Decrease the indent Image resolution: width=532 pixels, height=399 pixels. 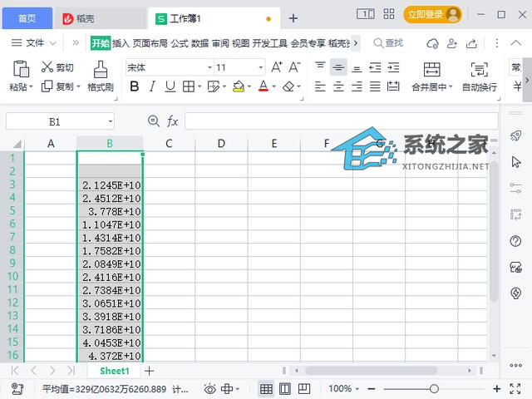click(375, 67)
